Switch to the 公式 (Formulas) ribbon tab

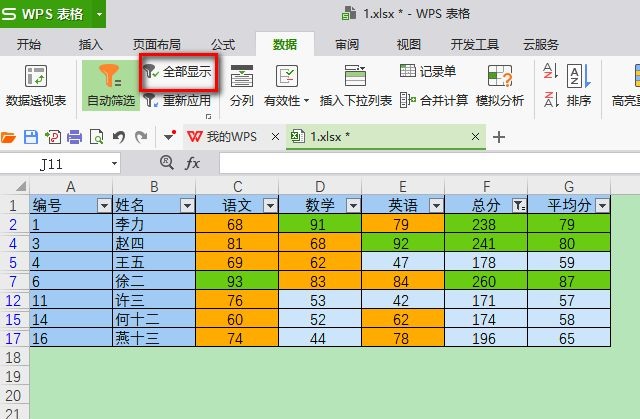[222, 44]
